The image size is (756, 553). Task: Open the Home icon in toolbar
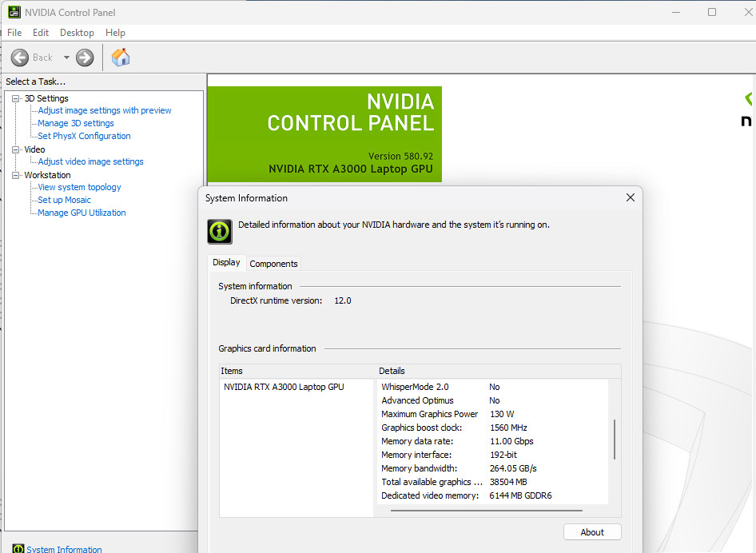coord(121,58)
